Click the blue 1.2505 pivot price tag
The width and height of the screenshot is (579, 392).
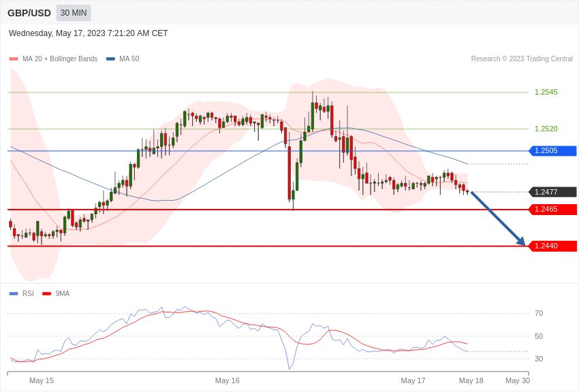click(552, 150)
